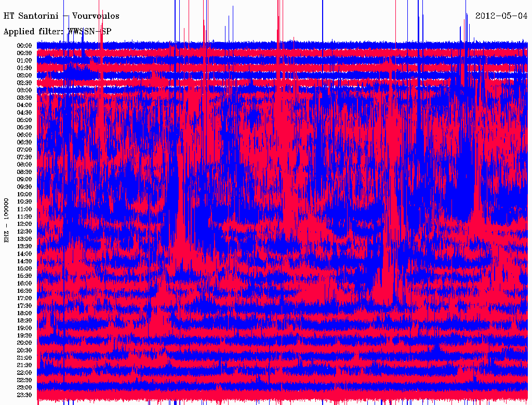
Task: Select the 09:00 time label
Action: [x=24, y=180]
